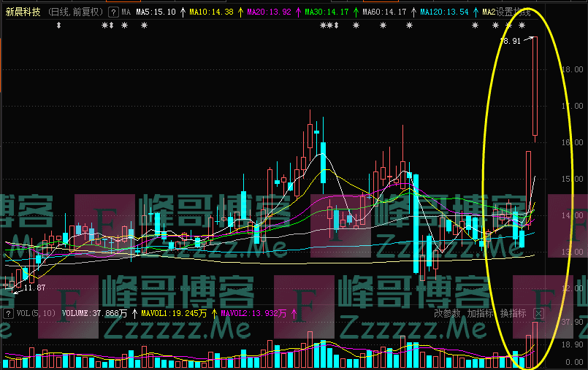Image resolution: width=588 pixels, height=370 pixels.
Task: Click 加指标 to add an indicator
Action: pyautogui.click(x=480, y=313)
